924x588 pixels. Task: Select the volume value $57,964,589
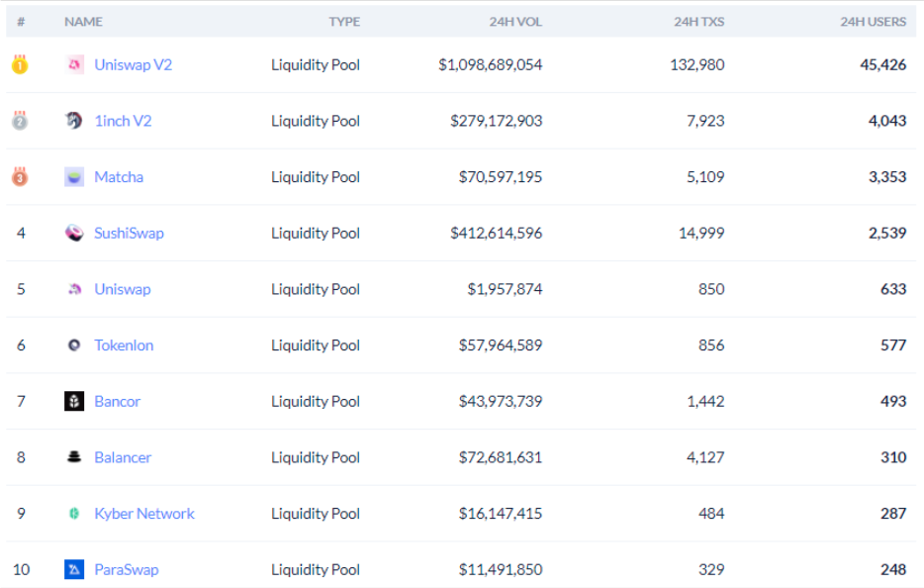pyautogui.click(x=501, y=345)
